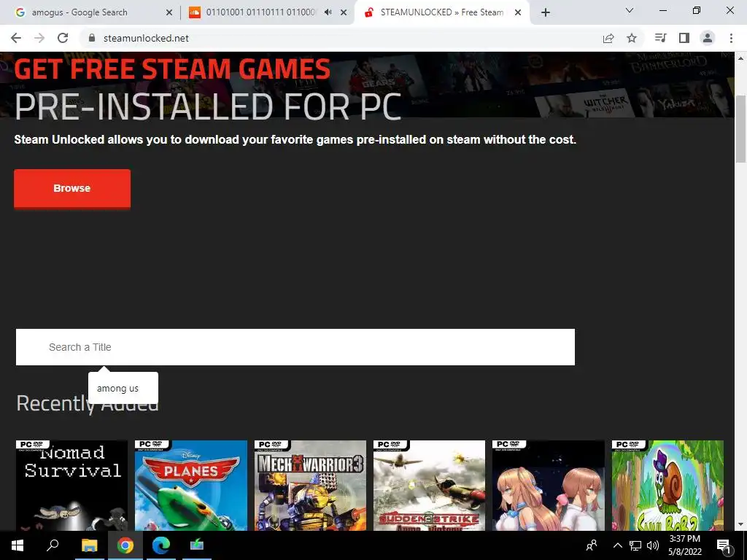Open Nomad Survival game cover

[x=72, y=485]
